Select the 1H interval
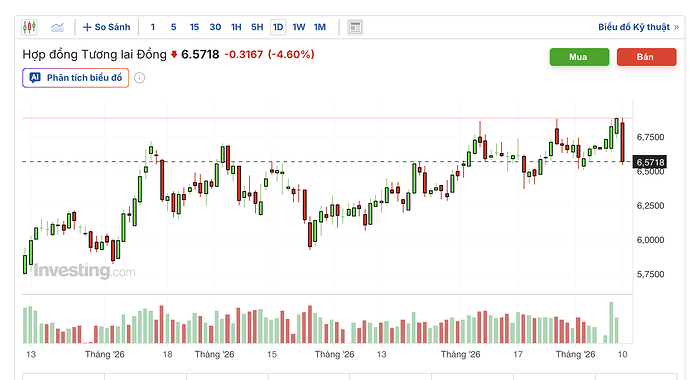The width and height of the screenshot is (690, 380). pyautogui.click(x=236, y=27)
